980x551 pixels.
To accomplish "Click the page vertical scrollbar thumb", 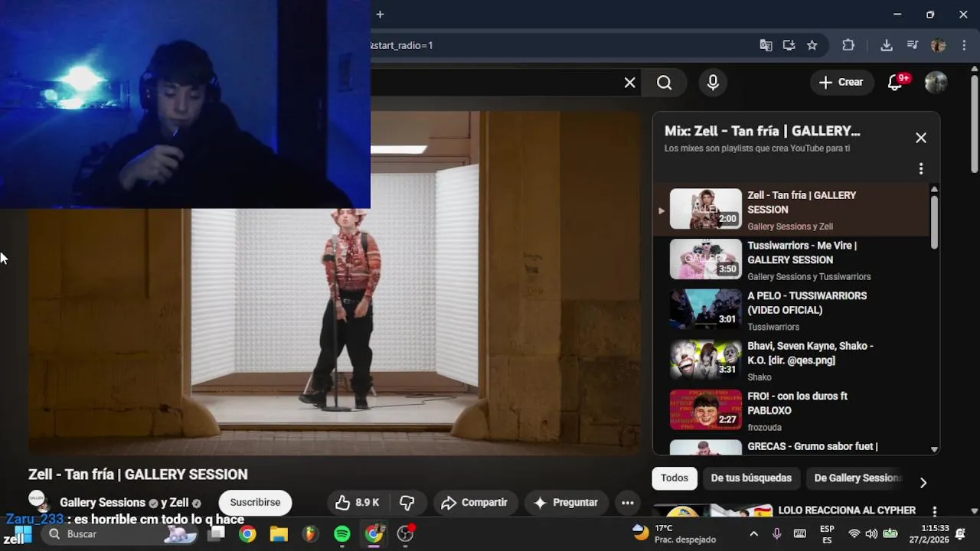I will click(x=975, y=123).
